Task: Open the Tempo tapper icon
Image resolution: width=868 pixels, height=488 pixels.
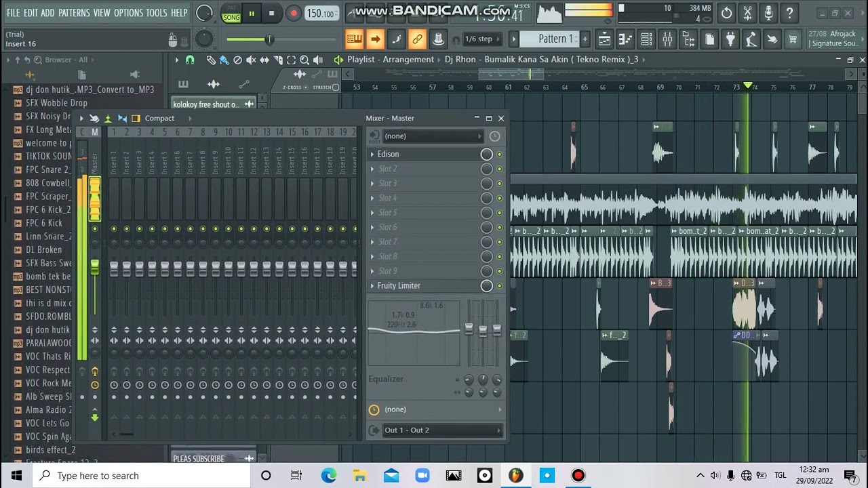Action: (751, 39)
